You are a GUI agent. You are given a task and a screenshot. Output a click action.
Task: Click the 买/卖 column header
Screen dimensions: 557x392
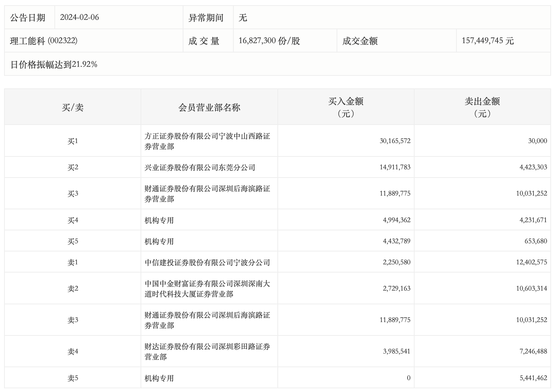(73, 108)
